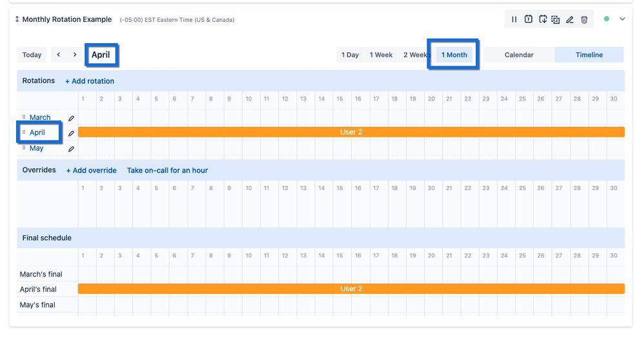Viewport: 644px width, 337px height.
Task: Switch to Calendar view
Action: tap(519, 55)
